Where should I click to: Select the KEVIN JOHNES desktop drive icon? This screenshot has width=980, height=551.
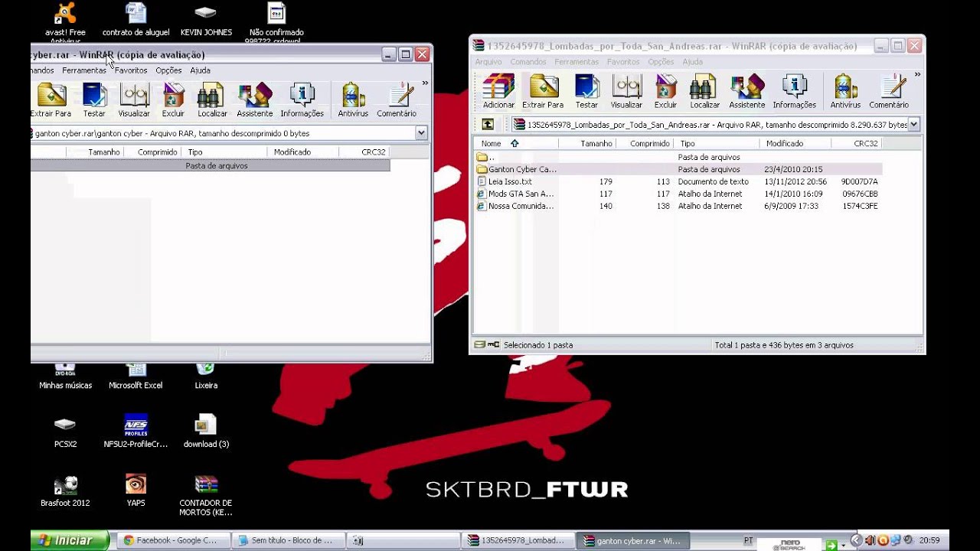pos(206,20)
